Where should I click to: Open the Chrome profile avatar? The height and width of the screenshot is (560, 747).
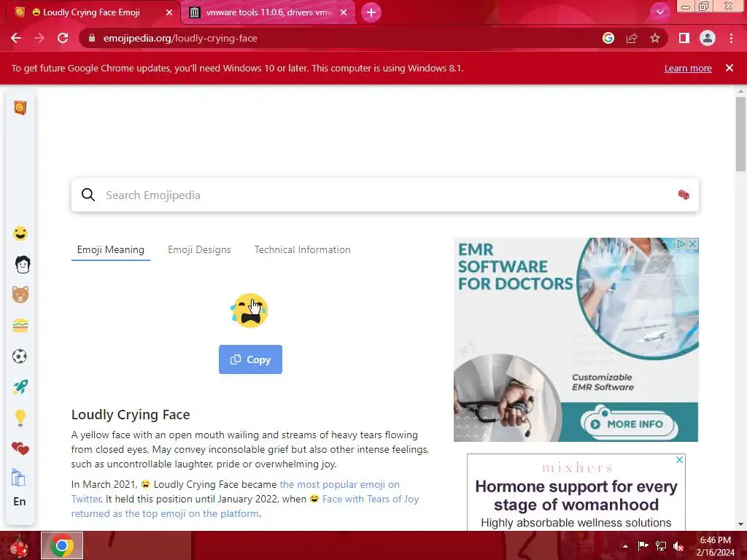(x=708, y=38)
